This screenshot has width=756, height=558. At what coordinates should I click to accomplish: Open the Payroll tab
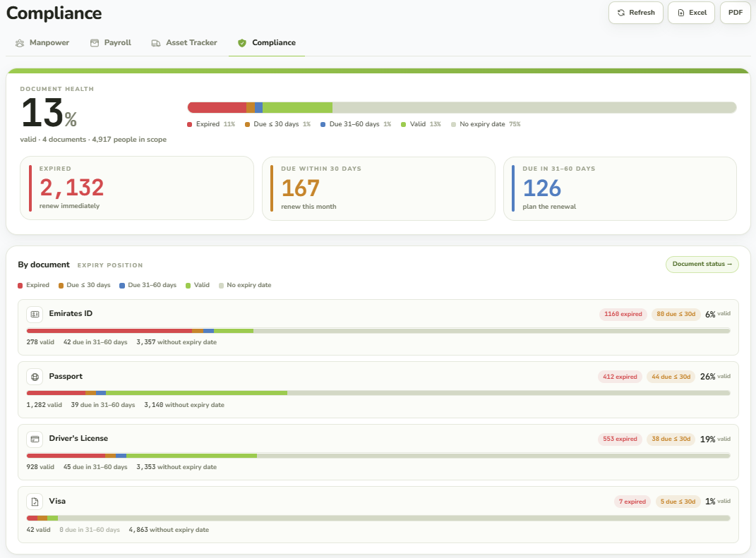pyautogui.click(x=110, y=43)
